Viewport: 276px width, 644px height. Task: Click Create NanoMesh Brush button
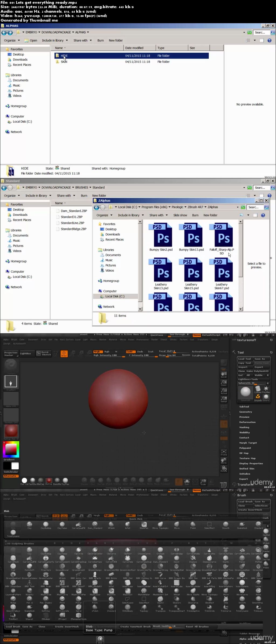135,627
